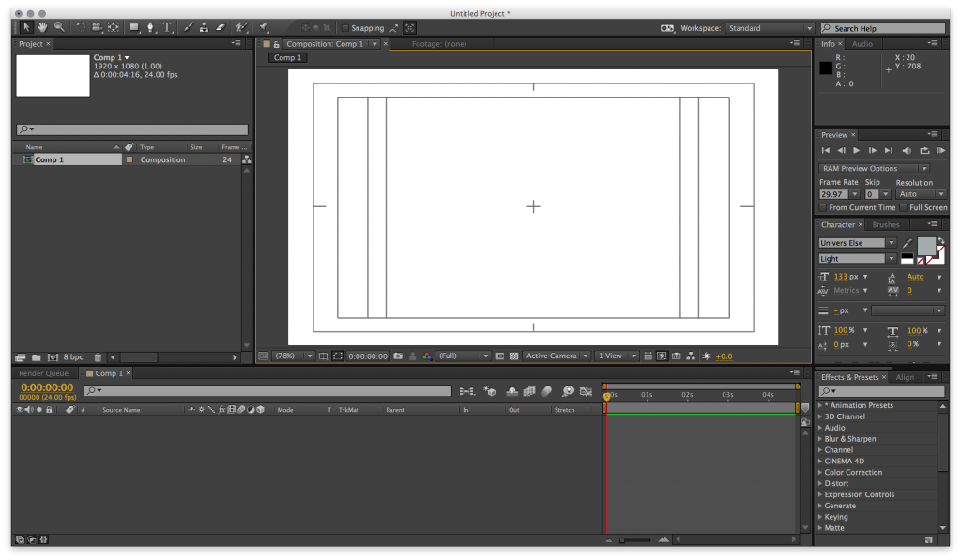Open the Composition Flowchart icon
Viewport: 961px width, 560px height.
691,356
